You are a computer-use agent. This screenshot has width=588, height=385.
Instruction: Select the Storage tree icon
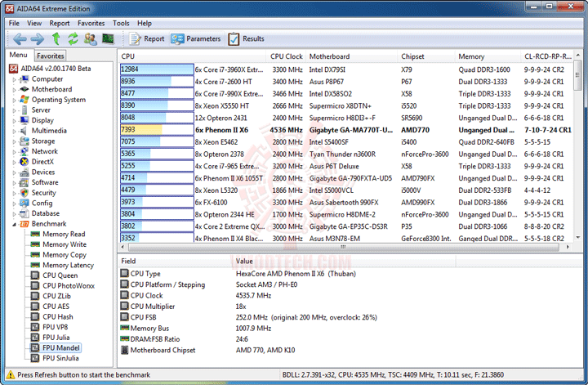pyautogui.click(x=24, y=141)
